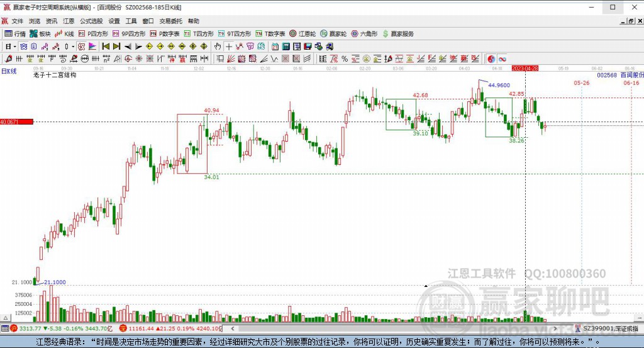Image resolution: width=644 pixels, height=348 pixels.
Task: Click the red line-chart points icon
Action: pyautogui.click(x=240, y=47)
